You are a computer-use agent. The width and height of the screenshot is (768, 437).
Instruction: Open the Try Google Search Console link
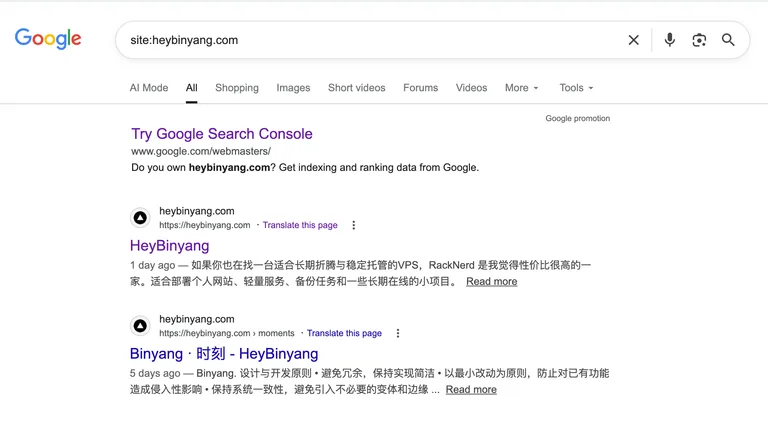point(221,134)
